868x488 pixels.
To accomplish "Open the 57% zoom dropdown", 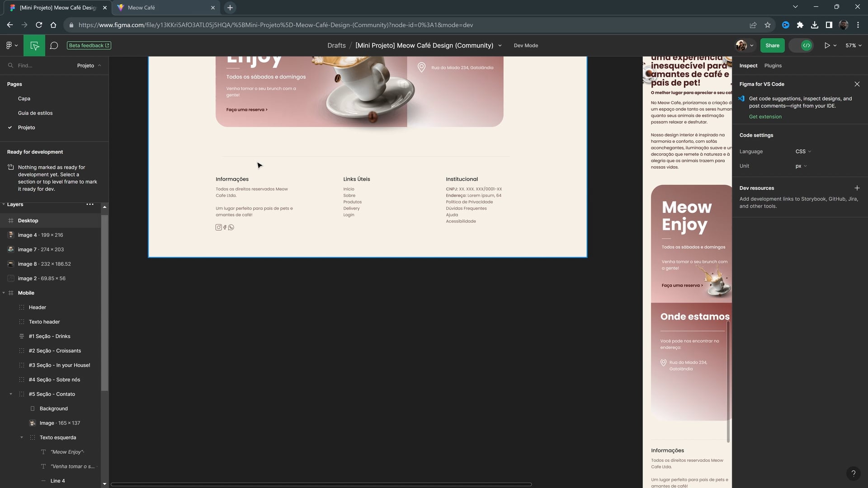I will pos(853,46).
